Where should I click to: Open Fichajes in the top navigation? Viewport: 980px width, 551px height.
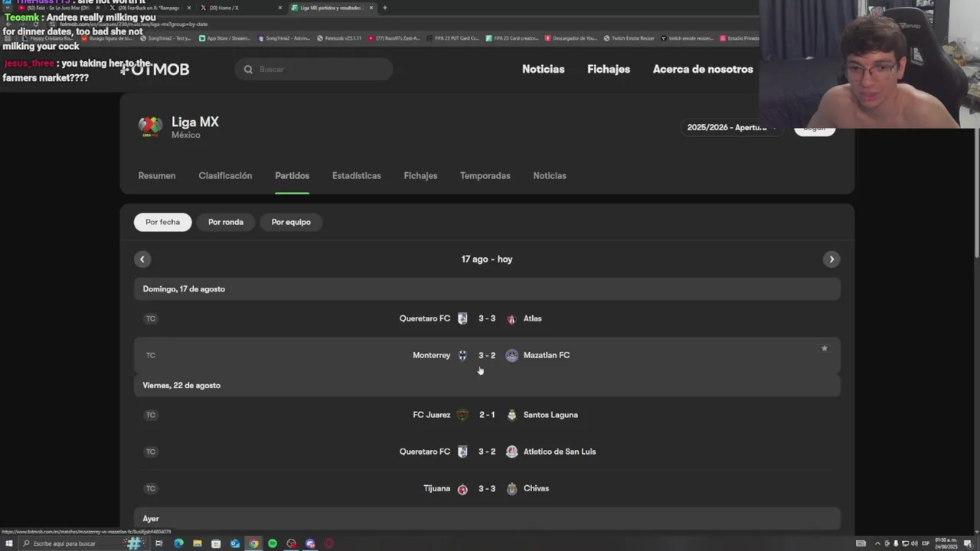point(609,69)
